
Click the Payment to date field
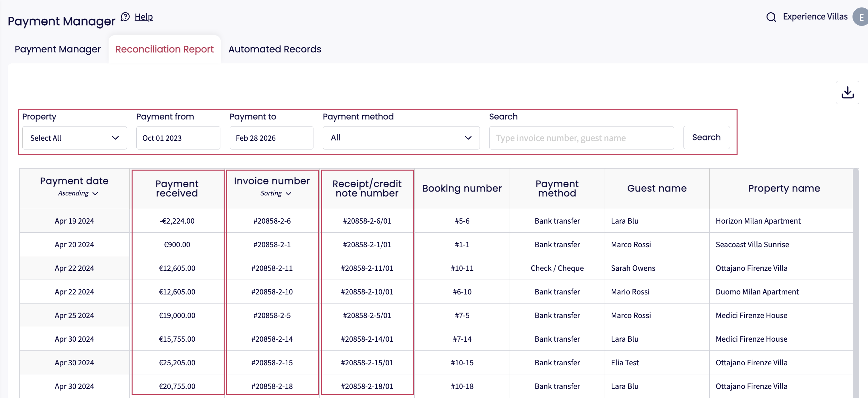click(x=271, y=138)
